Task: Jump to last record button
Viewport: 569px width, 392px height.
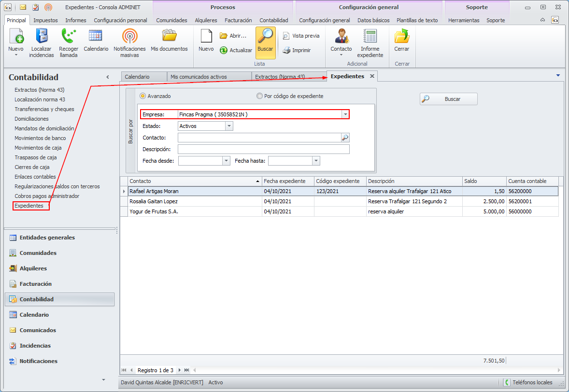Action: (186, 370)
